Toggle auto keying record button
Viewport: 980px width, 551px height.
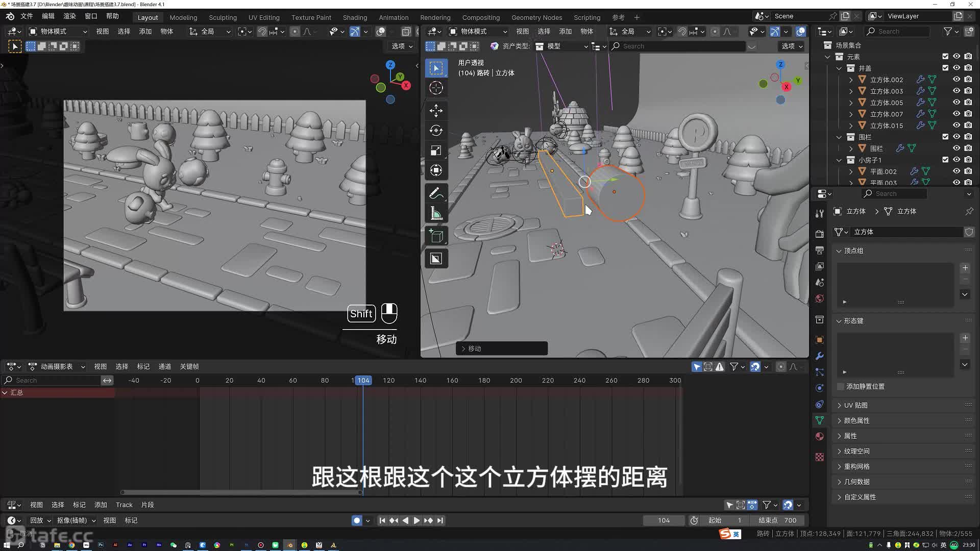click(x=357, y=520)
